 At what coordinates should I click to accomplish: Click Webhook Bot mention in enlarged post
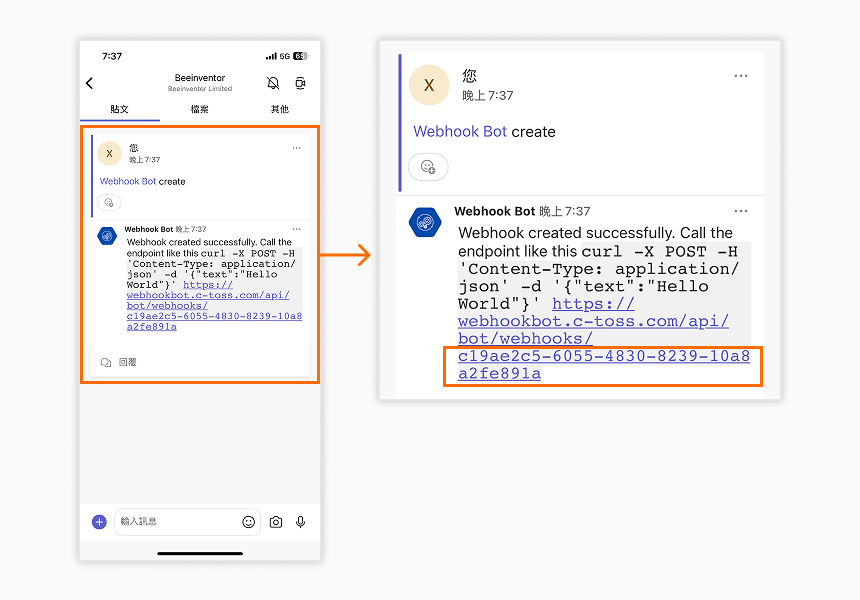click(460, 132)
